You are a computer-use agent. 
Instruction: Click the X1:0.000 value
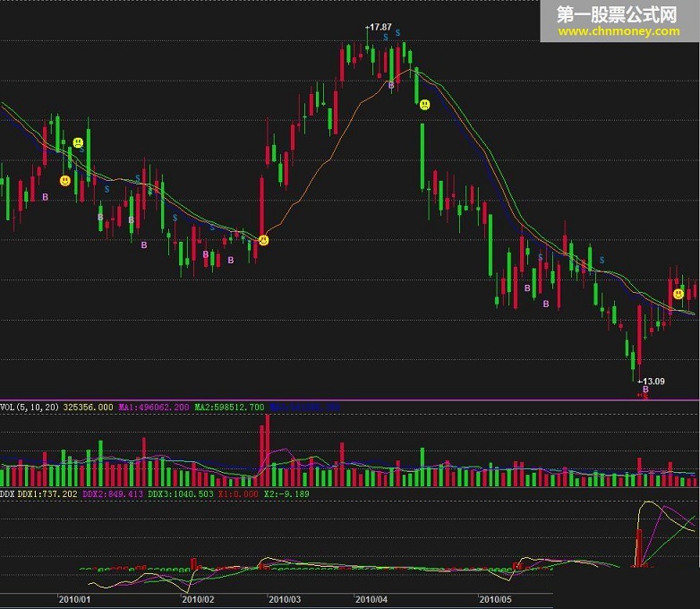pos(238,493)
